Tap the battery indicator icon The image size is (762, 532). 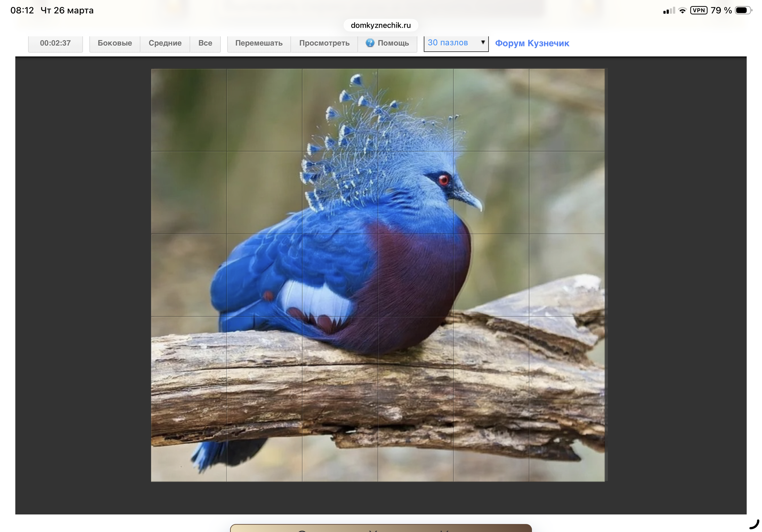coord(743,10)
